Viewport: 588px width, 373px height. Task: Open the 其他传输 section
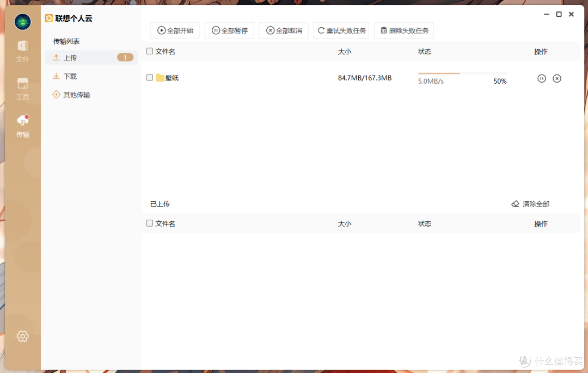pos(76,94)
